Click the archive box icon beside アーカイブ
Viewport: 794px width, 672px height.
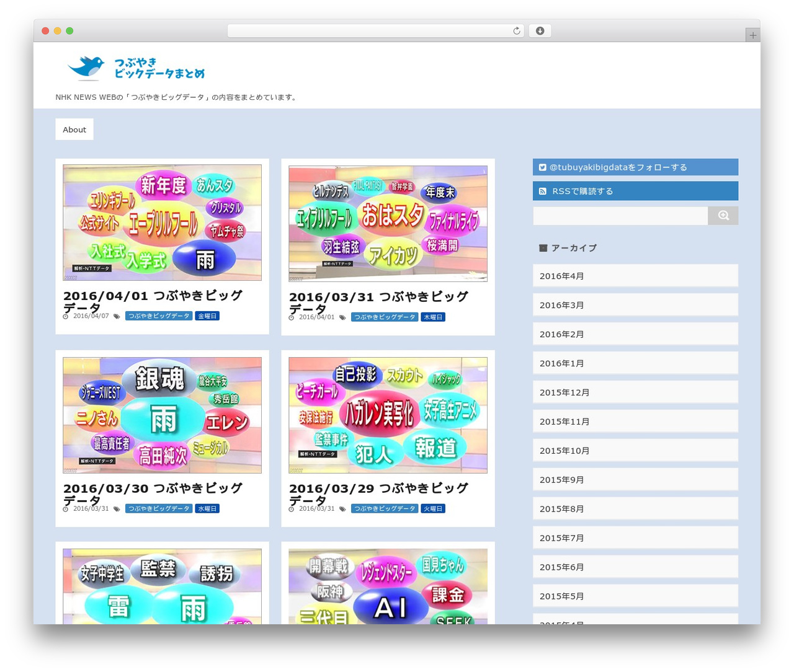tap(543, 248)
